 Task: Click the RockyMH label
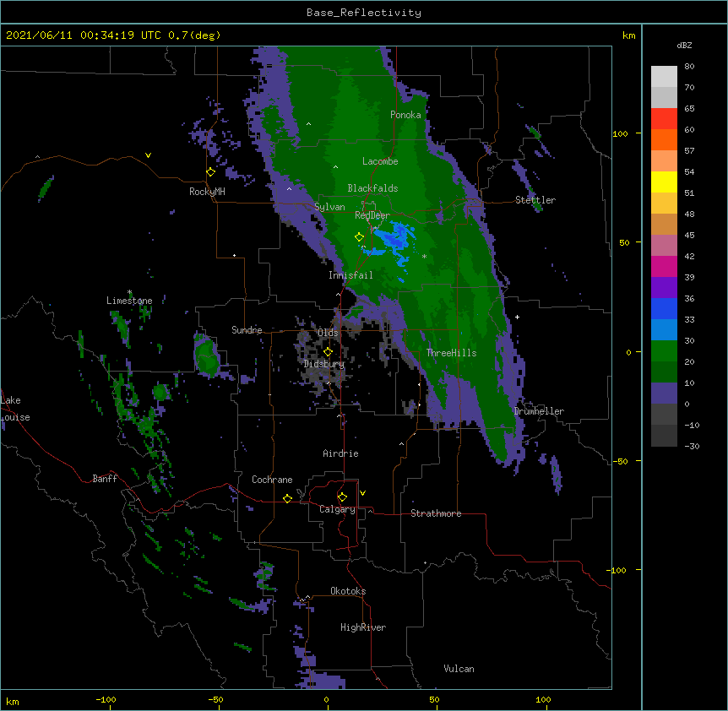click(207, 192)
